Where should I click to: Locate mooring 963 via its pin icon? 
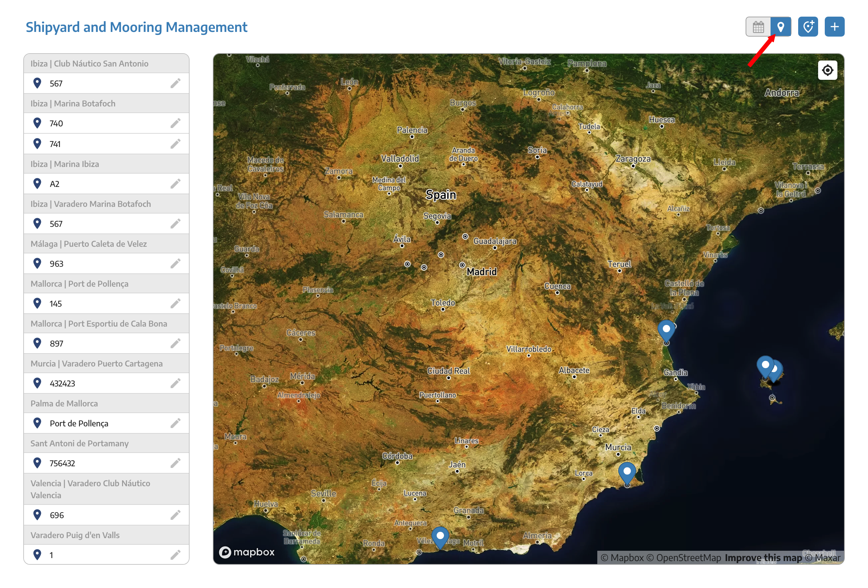tap(37, 263)
